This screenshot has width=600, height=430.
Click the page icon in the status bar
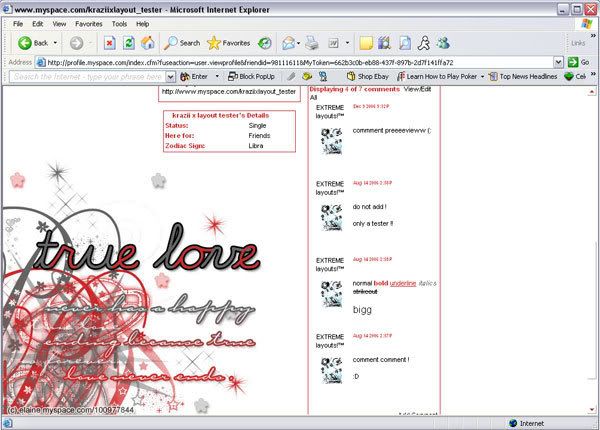pos(8,423)
